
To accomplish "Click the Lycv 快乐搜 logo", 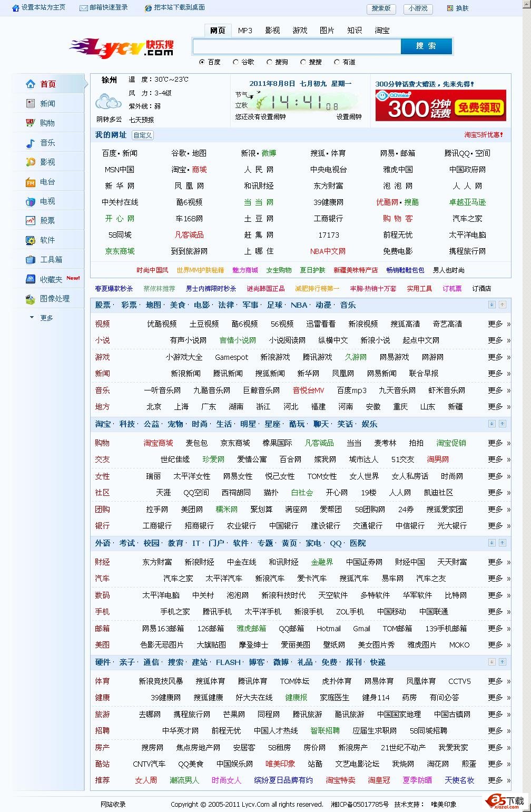I will click(x=121, y=47).
